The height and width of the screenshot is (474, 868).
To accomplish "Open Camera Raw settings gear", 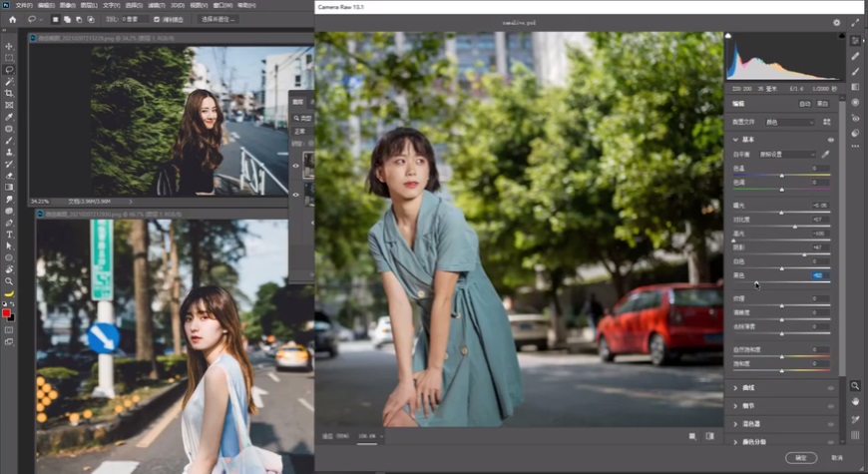I will (836, 22).
